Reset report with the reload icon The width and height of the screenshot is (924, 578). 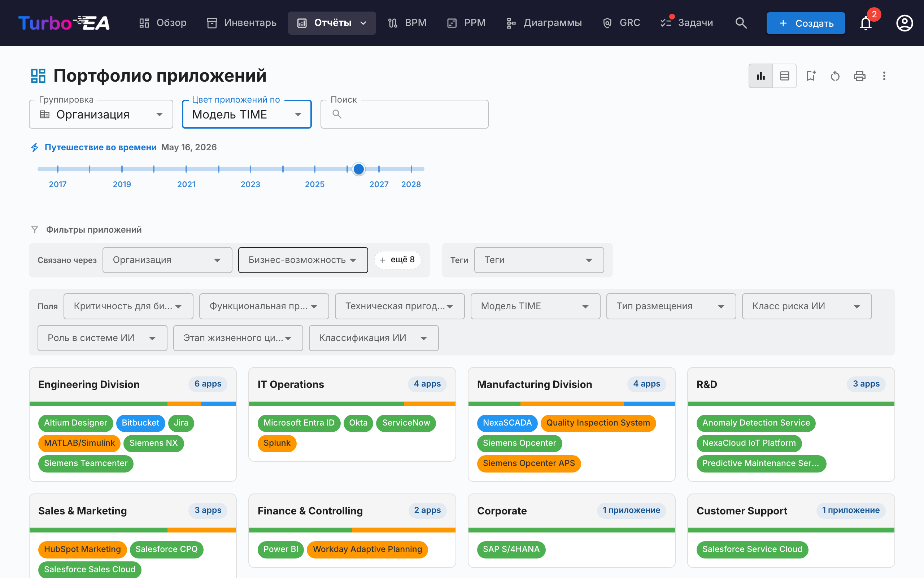click(x=835, y=76)
